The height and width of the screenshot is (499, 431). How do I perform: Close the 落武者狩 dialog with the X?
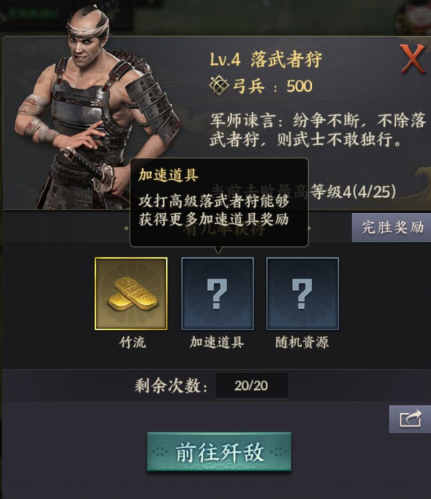(413, 59)
